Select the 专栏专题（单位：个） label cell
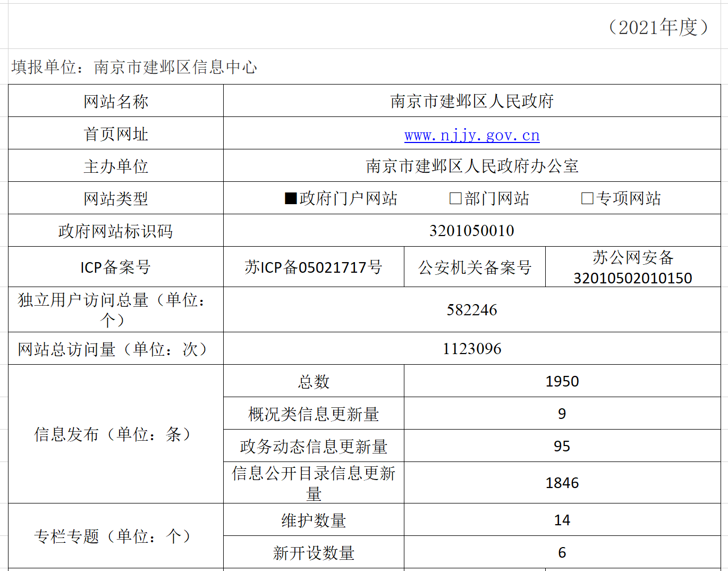The image size is (728, 571). click(x=116, y=536)
